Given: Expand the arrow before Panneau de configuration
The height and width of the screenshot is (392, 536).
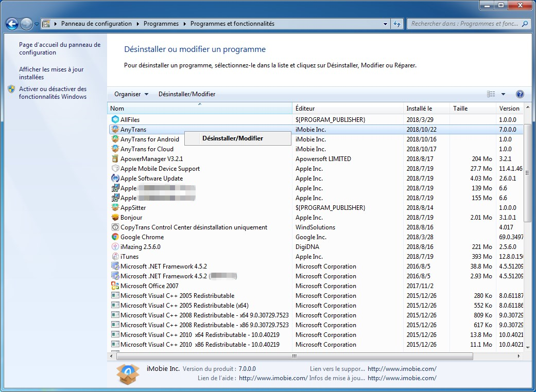Looking at the screenshot, I should [x=56, y=24].
